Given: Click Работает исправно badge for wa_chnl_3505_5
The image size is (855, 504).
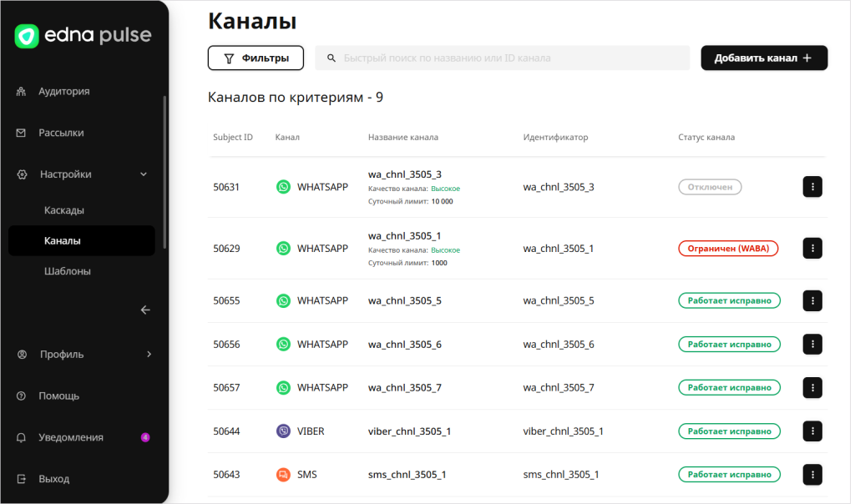Looking at the screenshot, I should [729, 300].
